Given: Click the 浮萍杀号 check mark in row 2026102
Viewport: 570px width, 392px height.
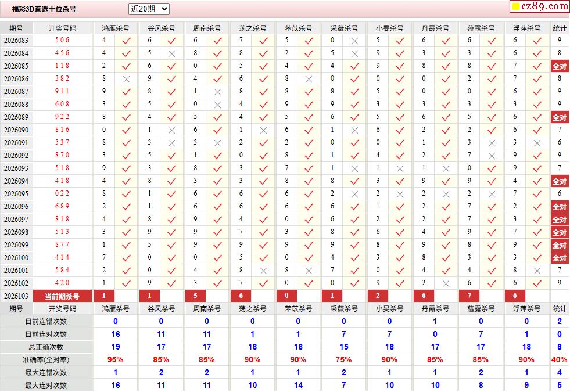Looking at the screenshot, I should [537, 283].
